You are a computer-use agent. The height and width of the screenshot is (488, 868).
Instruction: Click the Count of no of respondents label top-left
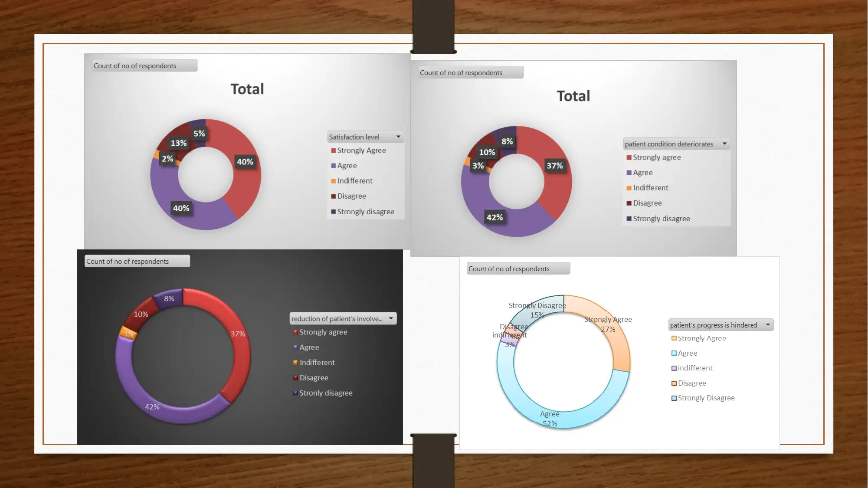tap(142, 65)
